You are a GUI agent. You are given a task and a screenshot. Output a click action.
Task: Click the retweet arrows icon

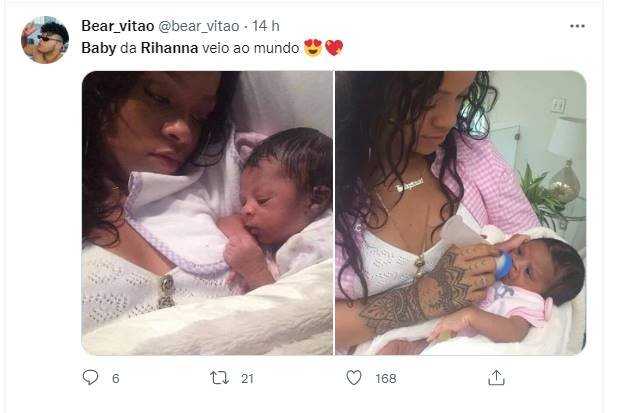pyautogui.click(x=219, y=378)
